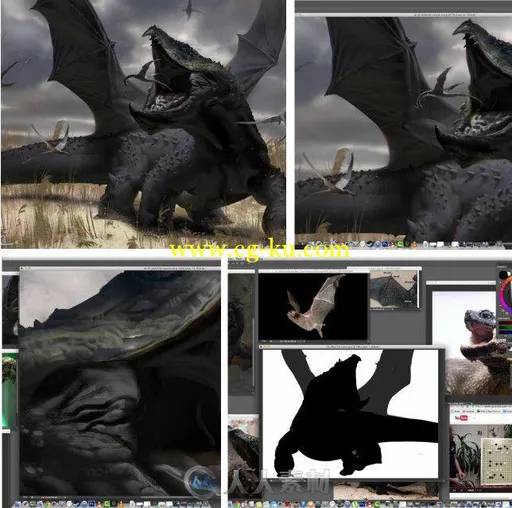Click the black dragon silhouette canvas
Viewport: 512px width, 508px height.
coord(350,413)
